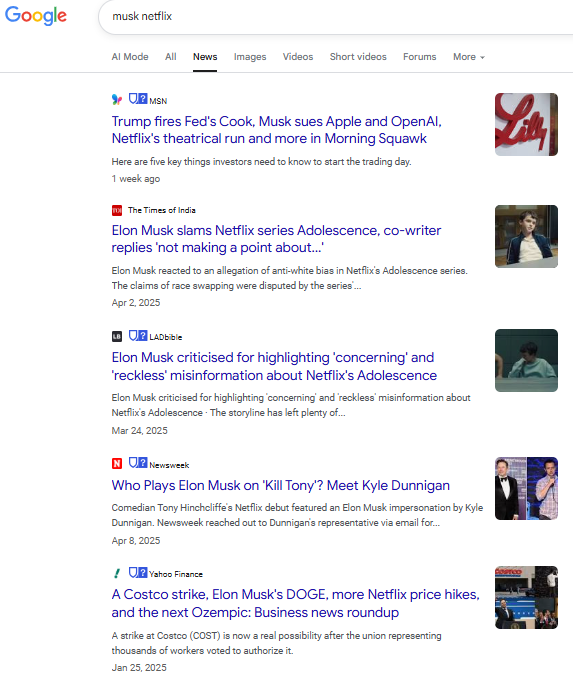Click The Times of India source name
Screen dimensions: 573x683
point(162,210)
